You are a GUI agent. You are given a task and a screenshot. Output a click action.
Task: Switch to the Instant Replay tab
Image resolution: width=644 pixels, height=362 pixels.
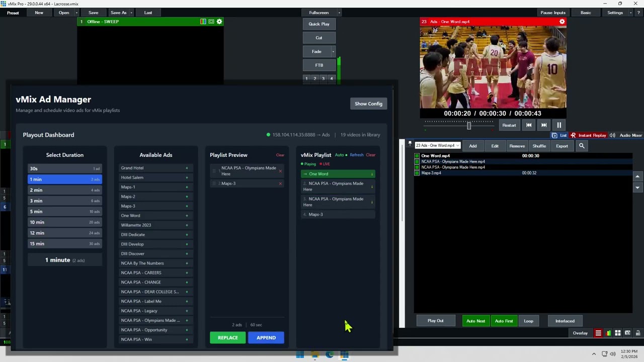coord(588,135)
